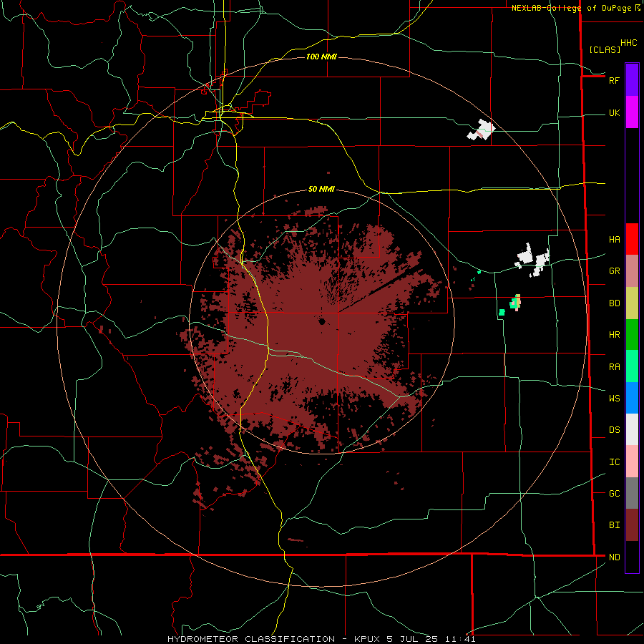Image resolution: width=644 pixels, height=644 pixels.
Task: Click the "BD" legend label text
Action: click(614, 303)
